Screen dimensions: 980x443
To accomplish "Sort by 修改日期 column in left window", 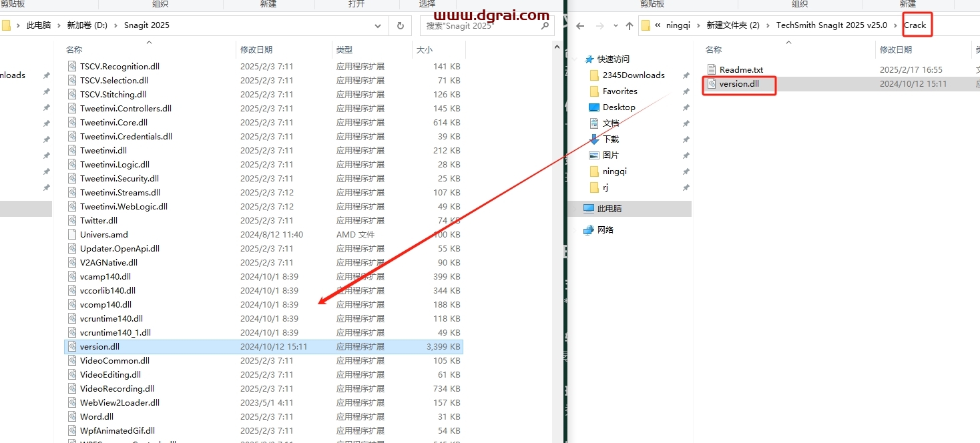I will tap(256, 49).
